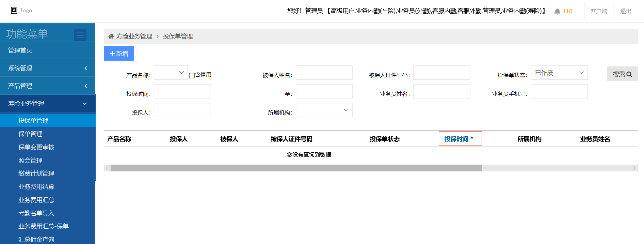Viewport: 644px width, 244px height.
Task: Click scrollbar left arrow
Action: coord(107,168)
